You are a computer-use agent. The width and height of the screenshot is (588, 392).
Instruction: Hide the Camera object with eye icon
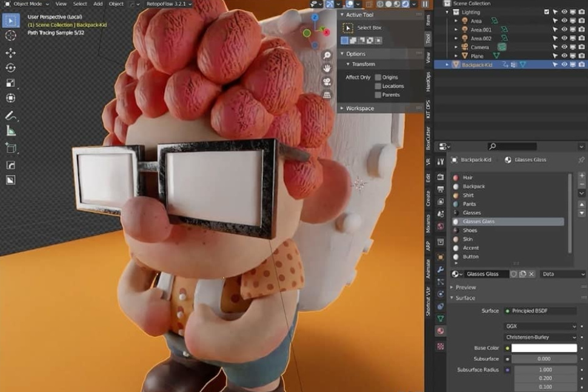[564, 47]
